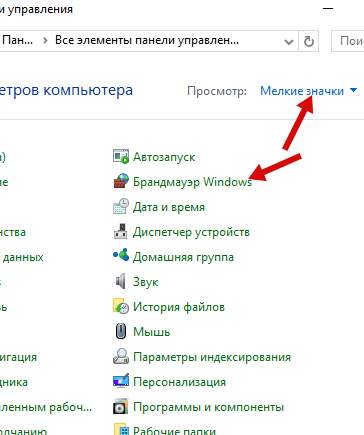Open the Дата и время link
364x435 pixels.
tap(169, 207)
